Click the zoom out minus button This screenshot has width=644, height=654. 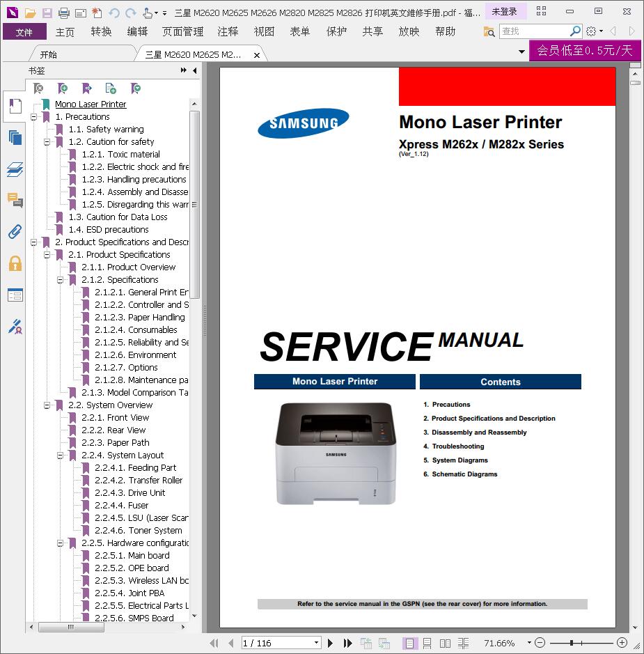(x=540, y=643)
